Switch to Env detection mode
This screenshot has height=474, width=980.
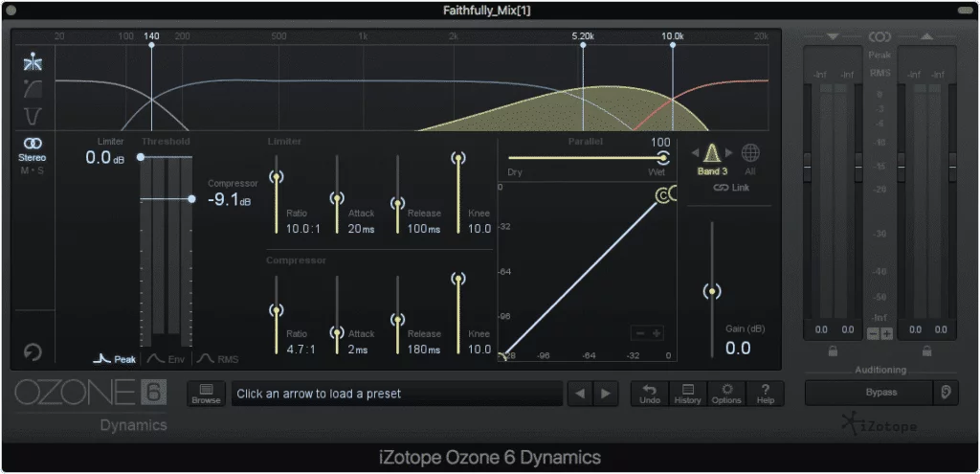coord(167,359)
